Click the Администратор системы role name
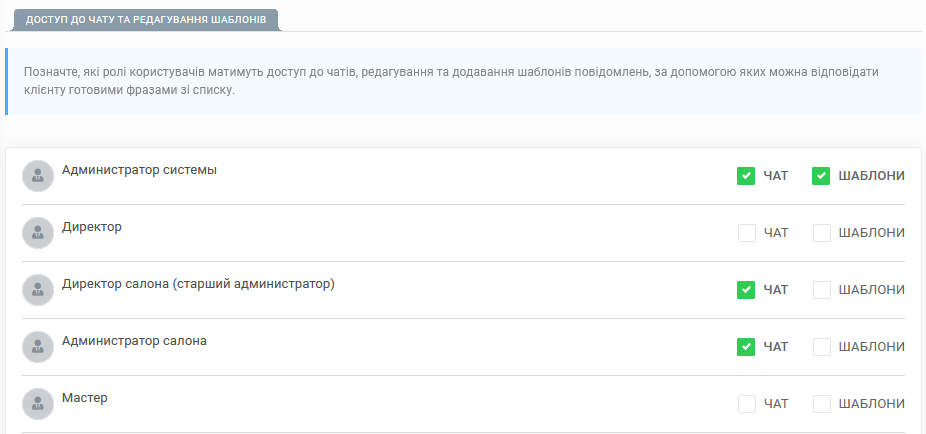The image size is (926, 434). click(139, 170)
